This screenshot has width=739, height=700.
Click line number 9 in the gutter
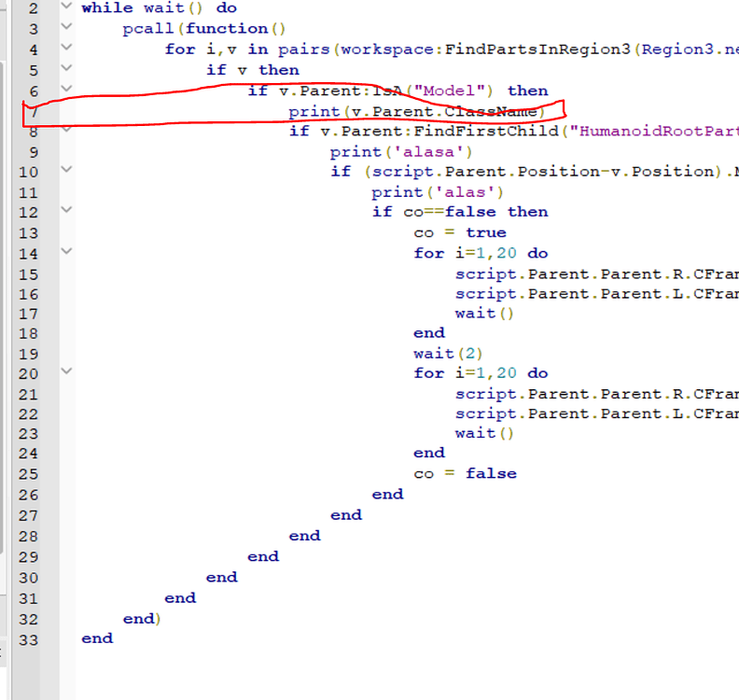point(34,153)
